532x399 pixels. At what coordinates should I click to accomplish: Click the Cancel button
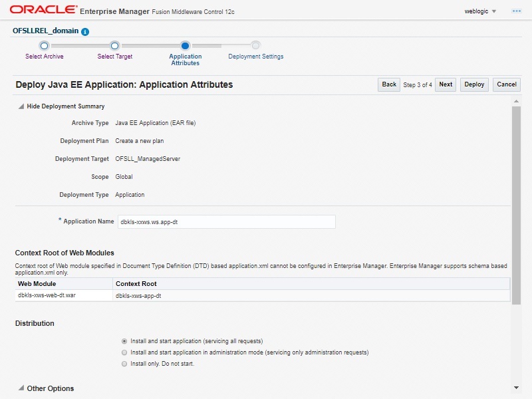507,84
